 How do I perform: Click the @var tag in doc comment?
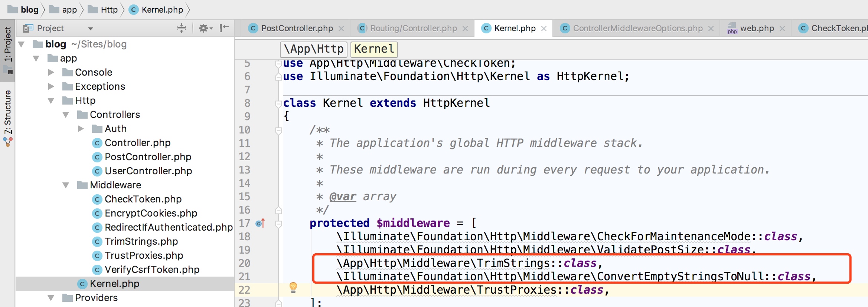[x=342, y=197]
